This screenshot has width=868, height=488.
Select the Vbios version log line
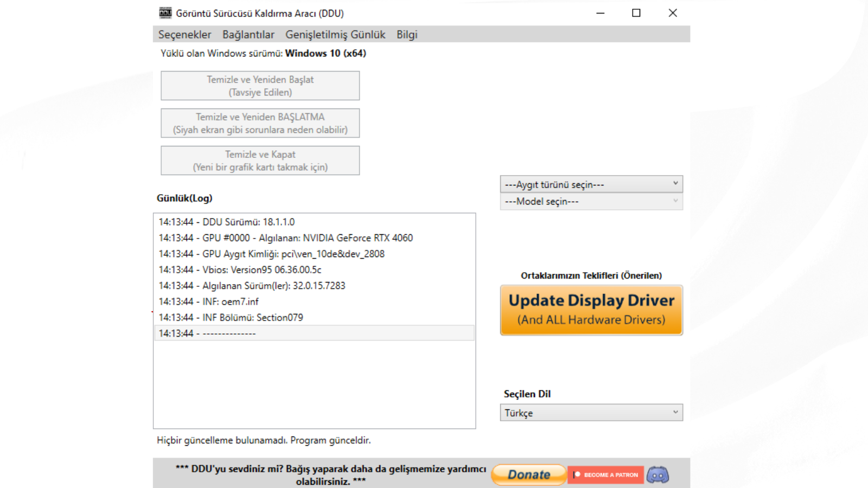click(x=240, y=270)
